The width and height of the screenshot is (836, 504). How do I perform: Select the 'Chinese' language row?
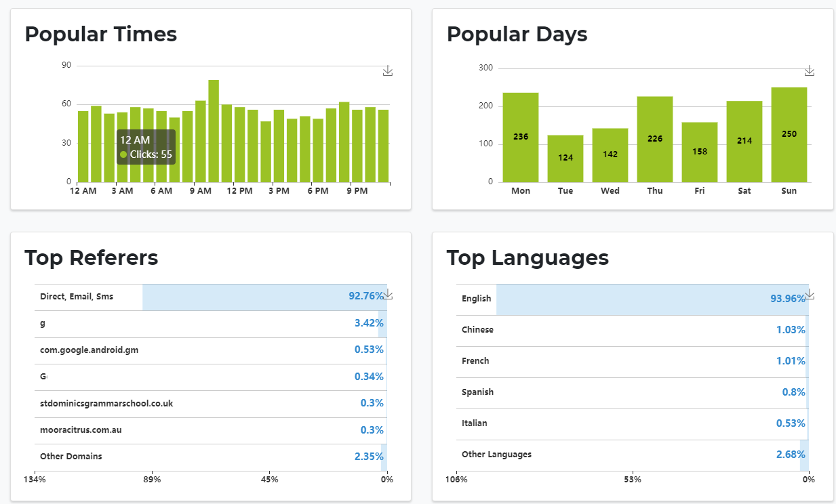(633, 331)
